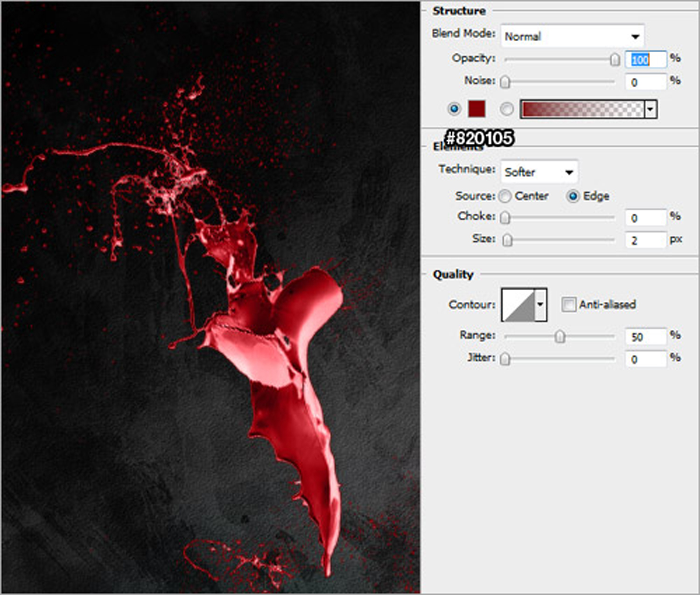The image size is (700, 595).
Task: Expand the gradient picker arrow
Action: (651, 109)
